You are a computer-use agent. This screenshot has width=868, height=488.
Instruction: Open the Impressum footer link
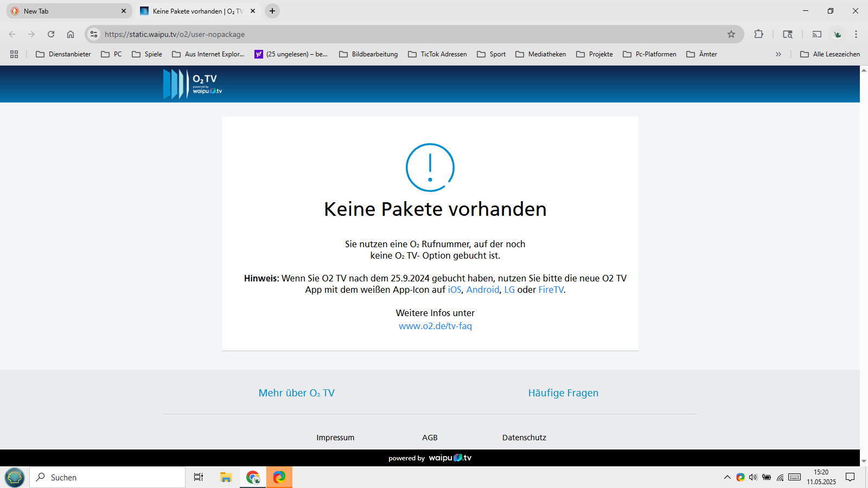coord(335,438)
